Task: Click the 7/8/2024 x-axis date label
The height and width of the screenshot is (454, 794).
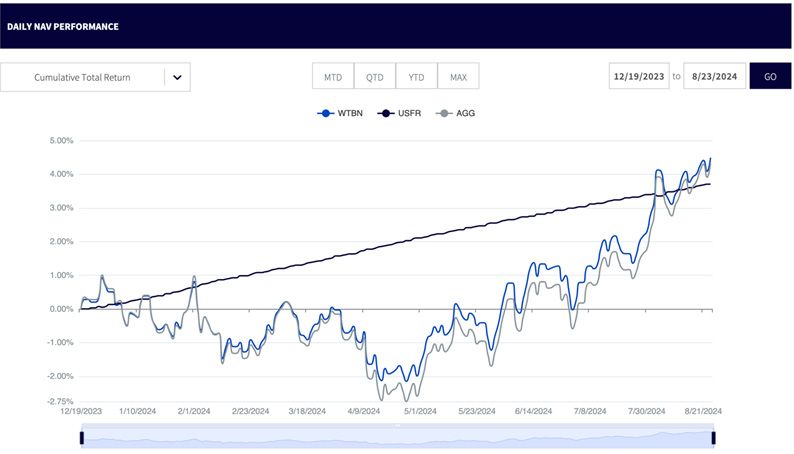Action: click(x=590, y=411)
